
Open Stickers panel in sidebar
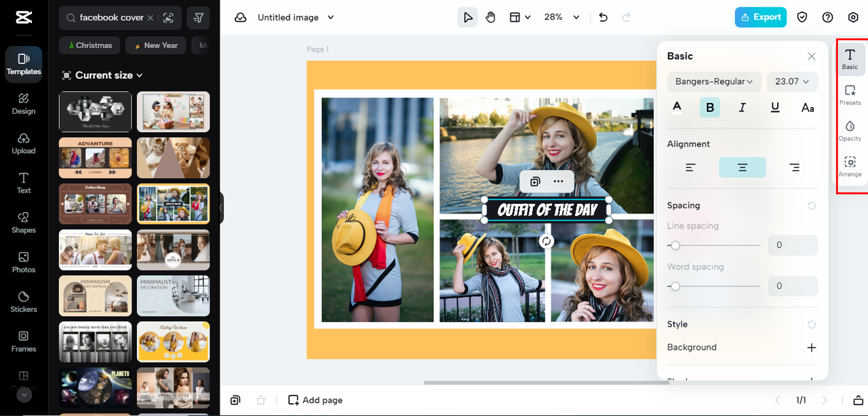click(x=24, y=301)
